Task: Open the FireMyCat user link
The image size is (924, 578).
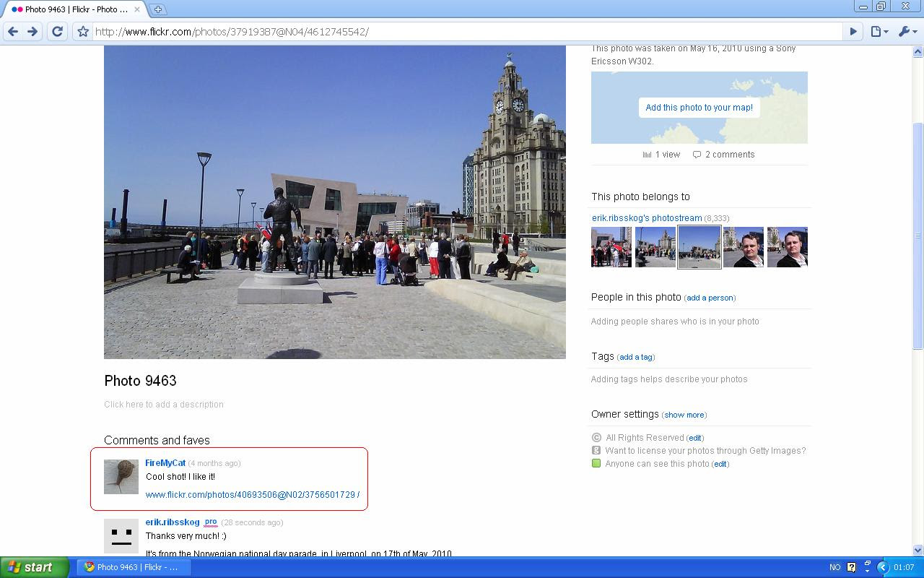Action: pos(165,463)
